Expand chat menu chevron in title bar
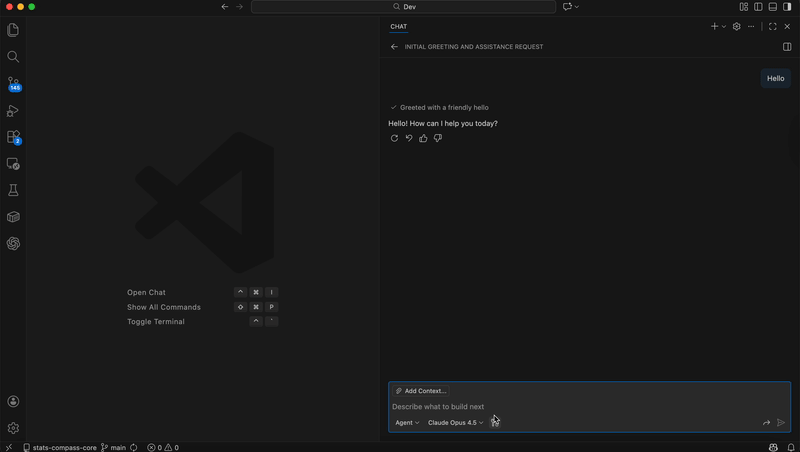The width and height of the screenshot is (800, 452). pos(577,7)
